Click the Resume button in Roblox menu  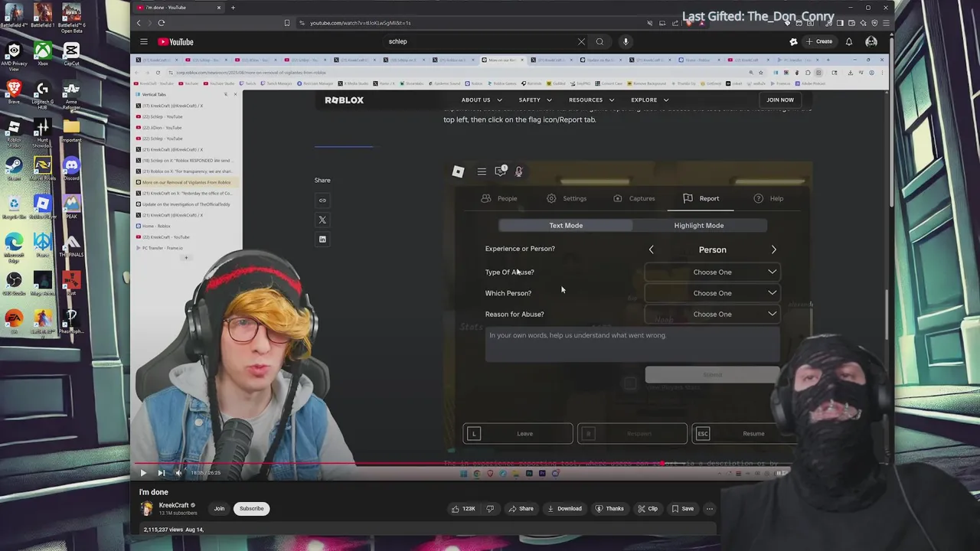744,434
